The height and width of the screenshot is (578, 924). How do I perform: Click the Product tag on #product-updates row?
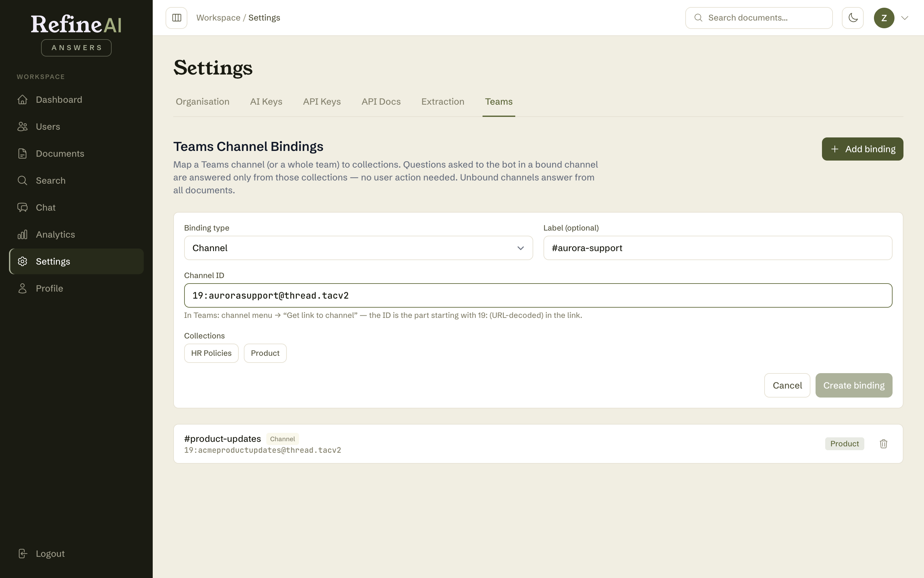(x=844, y=444)
